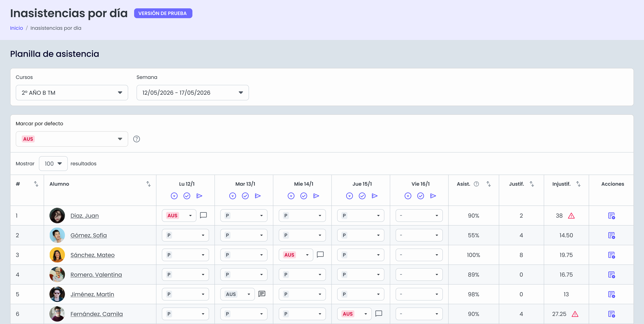Image resolution: width=644 pixels, height=324 pixels.
Task: Mark all present checkmark under Mar 13/1
Action: click(245, 196)
